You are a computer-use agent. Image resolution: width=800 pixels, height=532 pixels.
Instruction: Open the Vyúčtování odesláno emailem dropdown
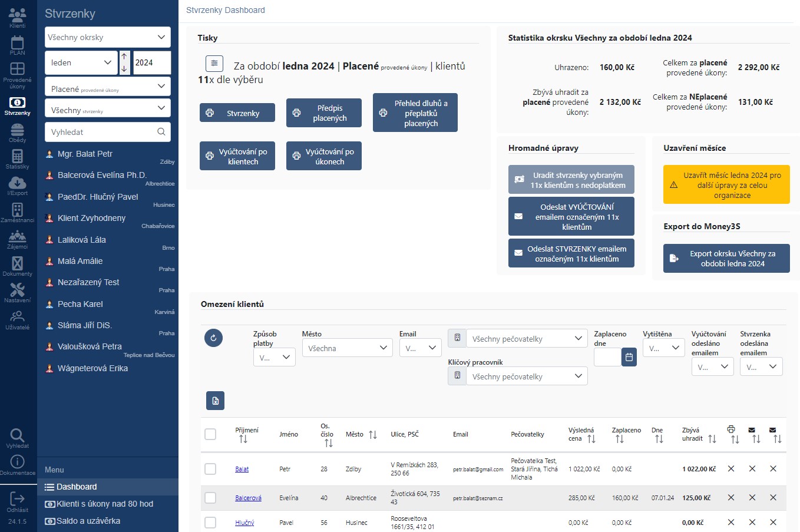pyautogui.click(x=713, y=366)
